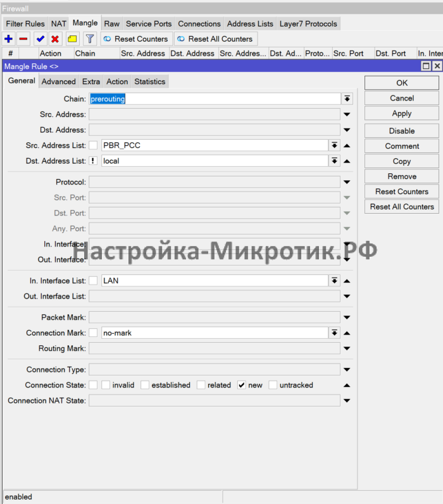The width and height of the screenshot is (443, 504).
Task: Click dialog Reset Counters button
Action: click(401, 191)
